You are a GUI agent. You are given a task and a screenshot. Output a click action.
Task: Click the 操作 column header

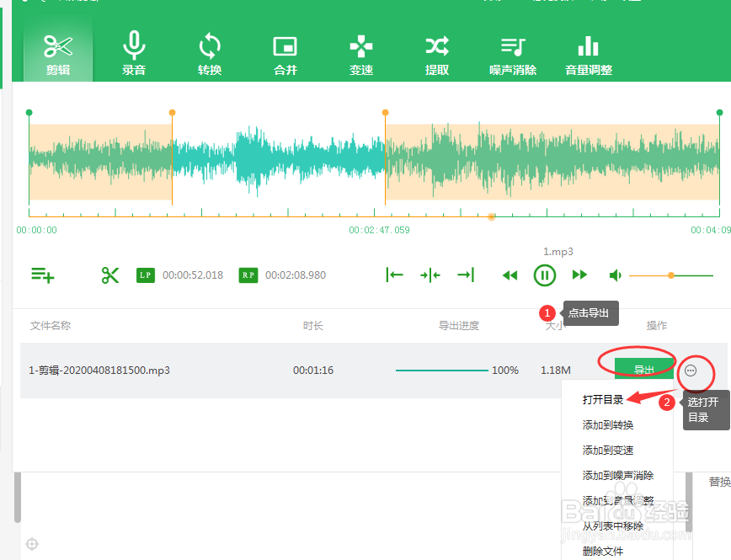point(656,325)
